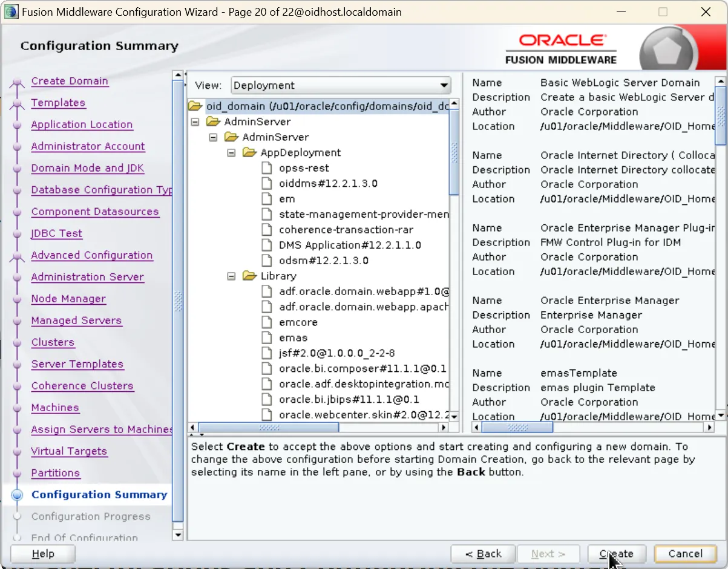Select the em deployment tree item
The width and height of the screenshot is (728, 569).
pyautogui.click(x=287, y=199)
